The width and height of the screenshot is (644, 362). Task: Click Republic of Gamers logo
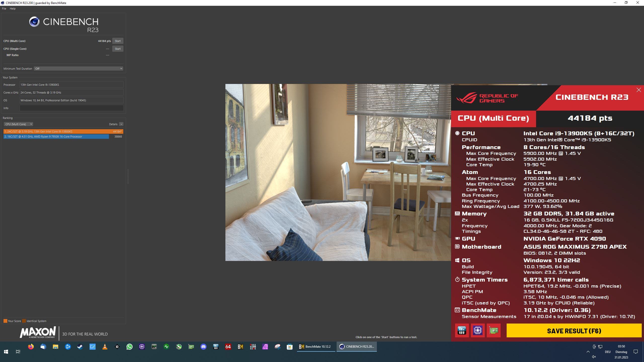point(487,98)
